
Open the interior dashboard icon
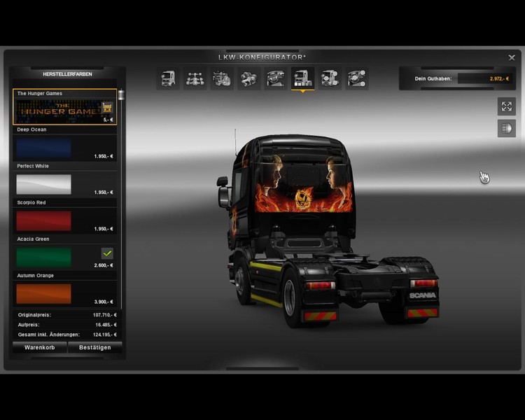click(276, 78)
